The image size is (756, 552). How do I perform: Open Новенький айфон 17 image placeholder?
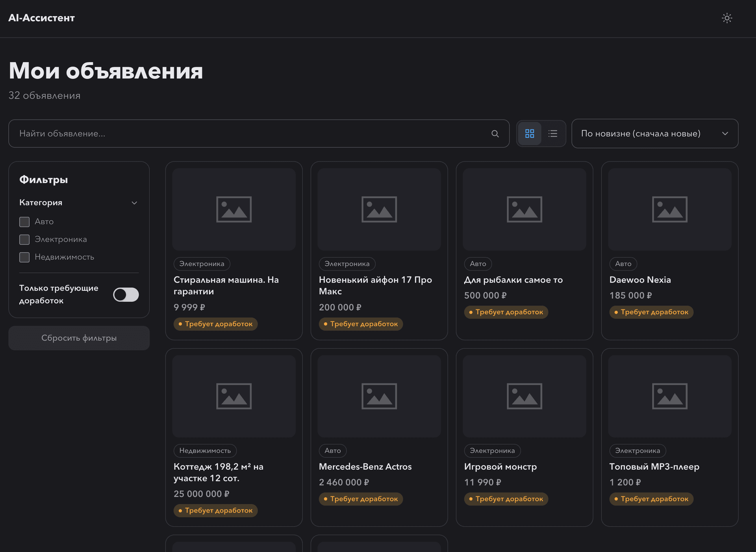click(379, 209)
